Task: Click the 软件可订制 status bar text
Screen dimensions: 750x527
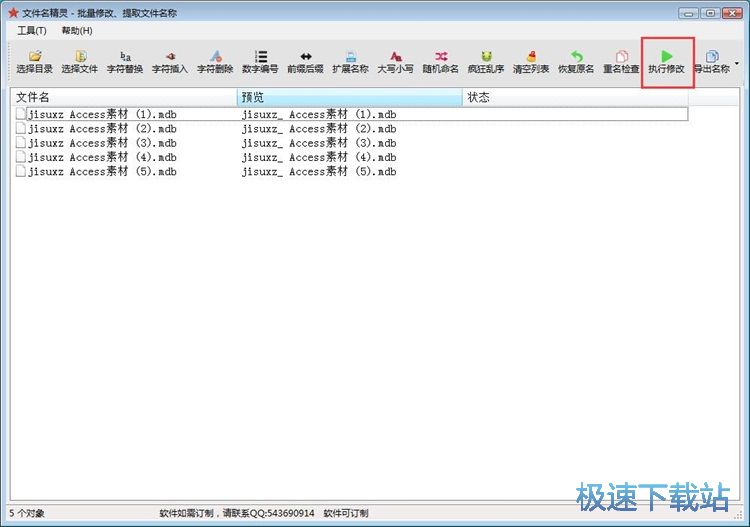Action: [x=346, y=513]
